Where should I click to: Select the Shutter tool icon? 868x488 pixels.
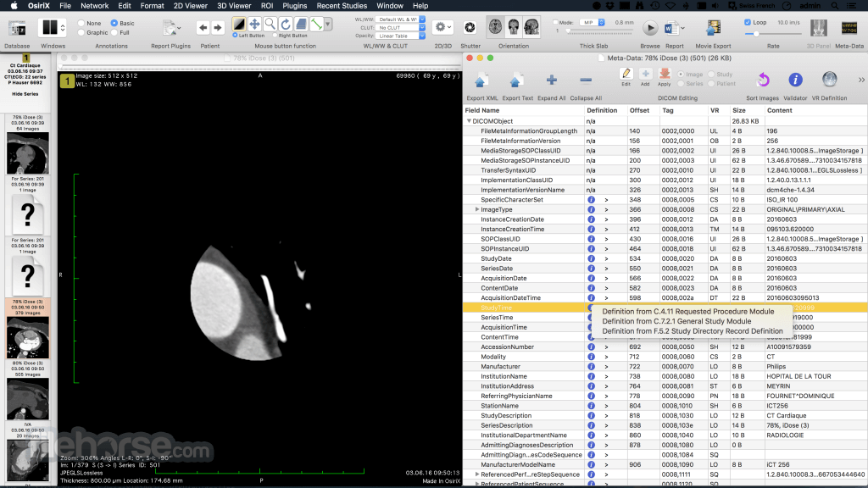(470, 27)
